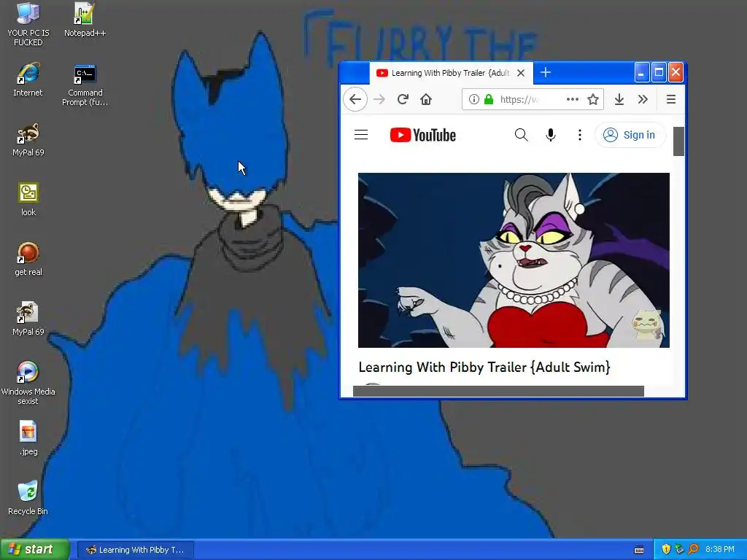
Task: Click the Sign in button
Action: [x=630, y=135]
